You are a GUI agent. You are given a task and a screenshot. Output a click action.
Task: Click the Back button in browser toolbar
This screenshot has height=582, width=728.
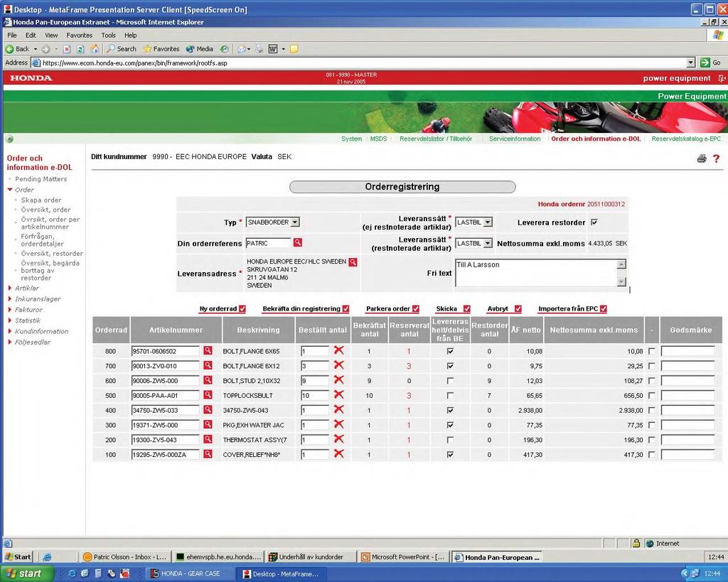tap(18, 49)
